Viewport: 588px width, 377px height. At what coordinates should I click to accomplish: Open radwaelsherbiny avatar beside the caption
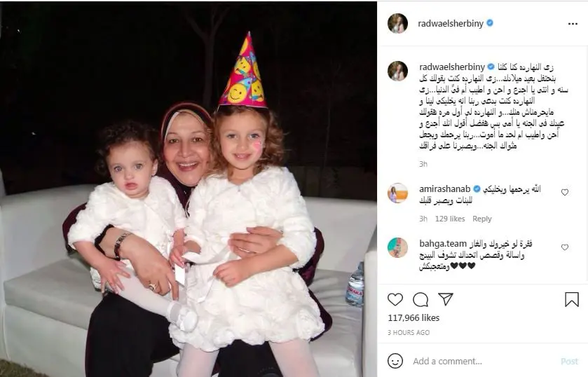[x=397, y=71]
